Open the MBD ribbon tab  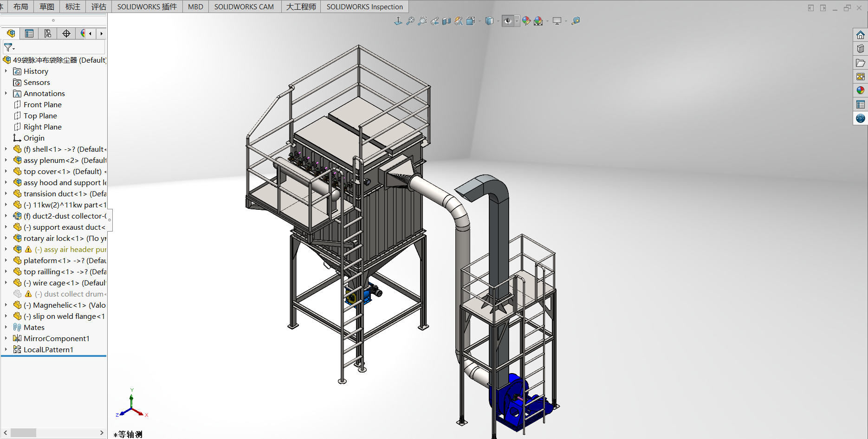[195, 6]
